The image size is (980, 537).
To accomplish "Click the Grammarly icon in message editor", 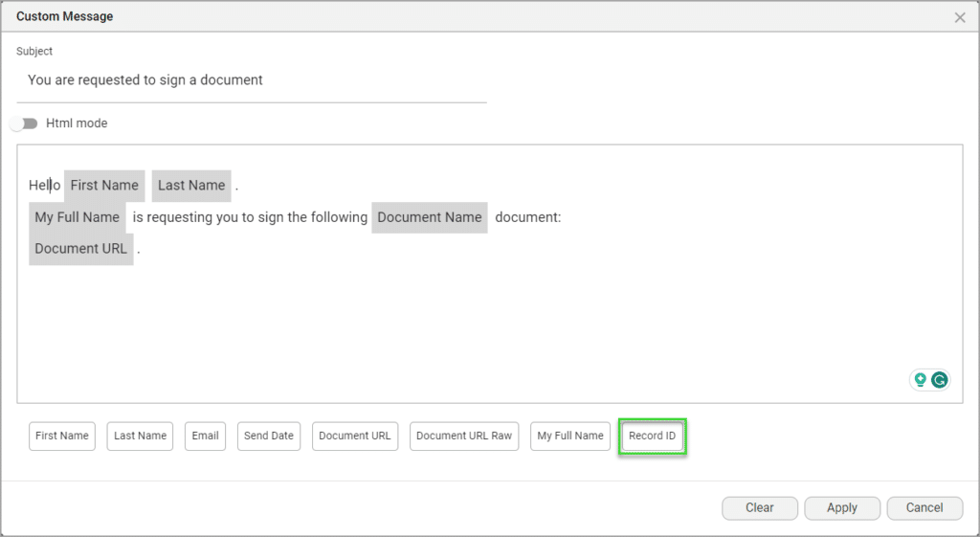I will 940,380.
